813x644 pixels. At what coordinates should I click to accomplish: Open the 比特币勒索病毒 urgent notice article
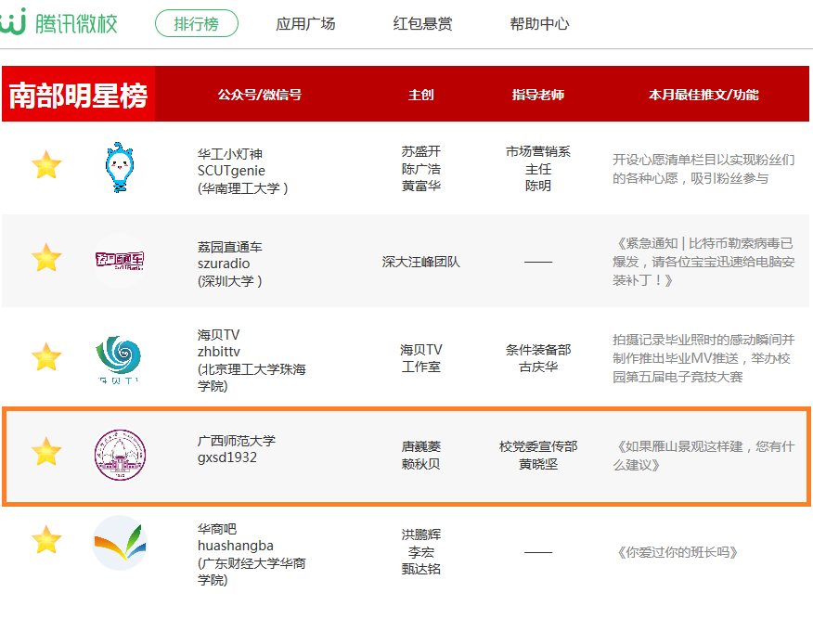[x=704, y=261]
